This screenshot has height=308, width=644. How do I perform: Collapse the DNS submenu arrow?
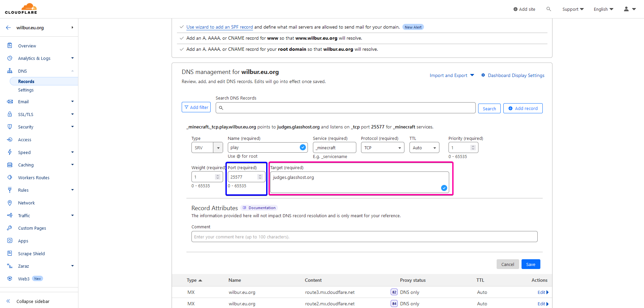pyautogui.click(x=72, y=71)
